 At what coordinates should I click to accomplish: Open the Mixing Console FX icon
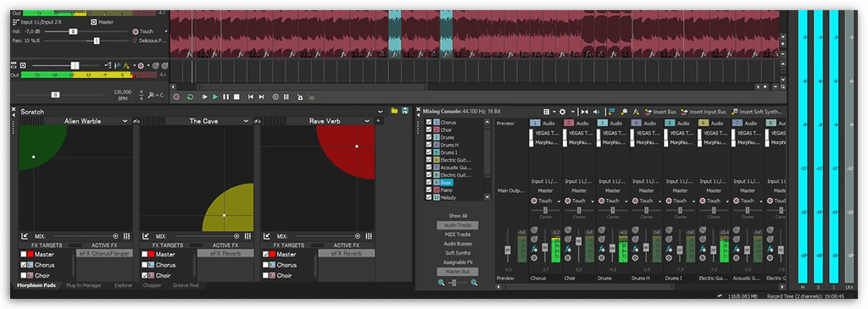(637, 111)
